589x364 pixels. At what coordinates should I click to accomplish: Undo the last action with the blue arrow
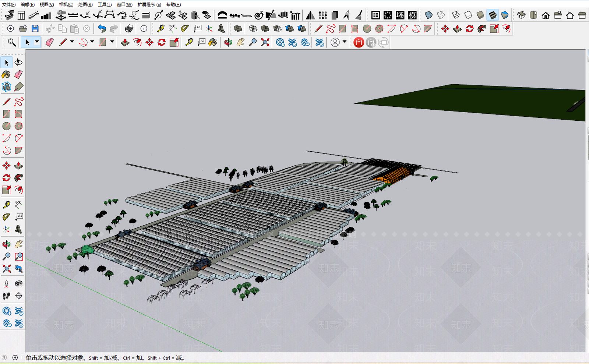click(x=102, y=29)
